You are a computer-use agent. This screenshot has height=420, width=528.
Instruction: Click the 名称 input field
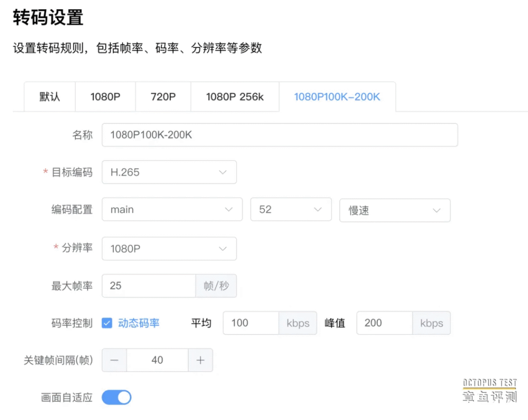(x=280, y=135)
